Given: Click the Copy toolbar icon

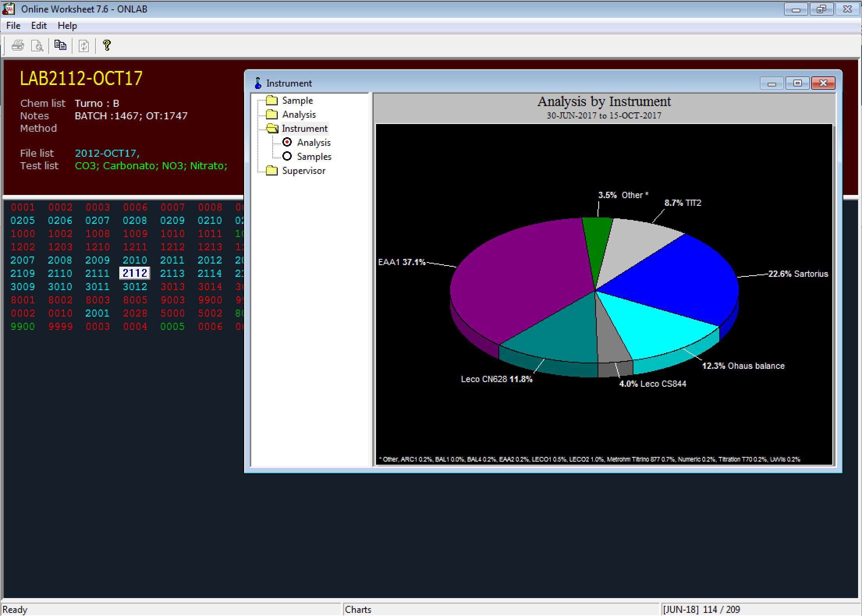Looking at the screenshot, I should coord(60,45).
